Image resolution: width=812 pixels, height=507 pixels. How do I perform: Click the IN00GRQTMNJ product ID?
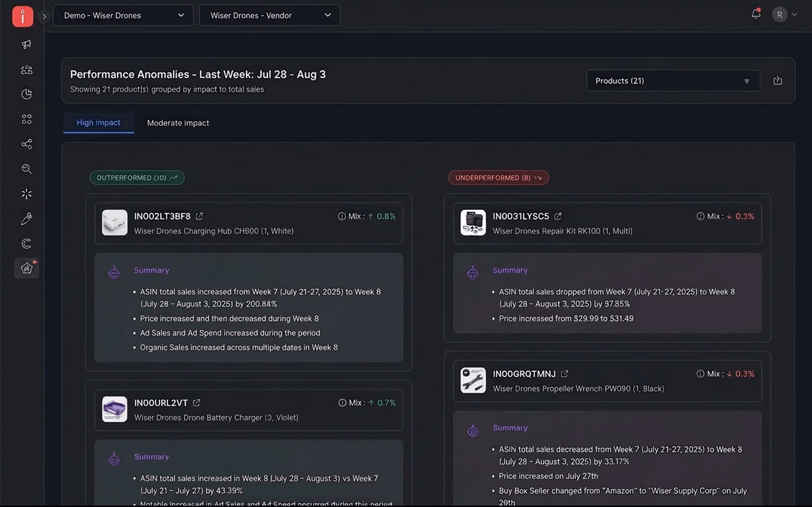[524, 374]
